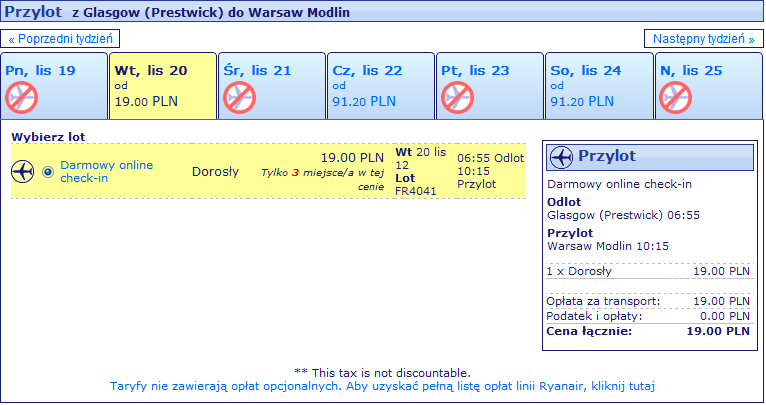Viewport: 766px width, 405px height.
Task: Click 'Podatek i opłaty:' label
Action: (594, 316)
